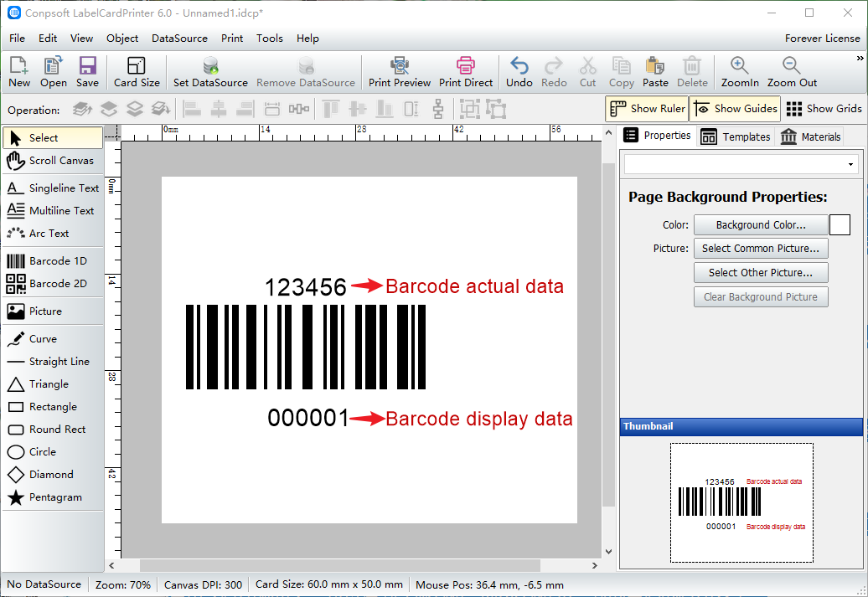868x597 pixels.
Task: Click the horizontal canvas scrollbar
Action: [340, 565]
